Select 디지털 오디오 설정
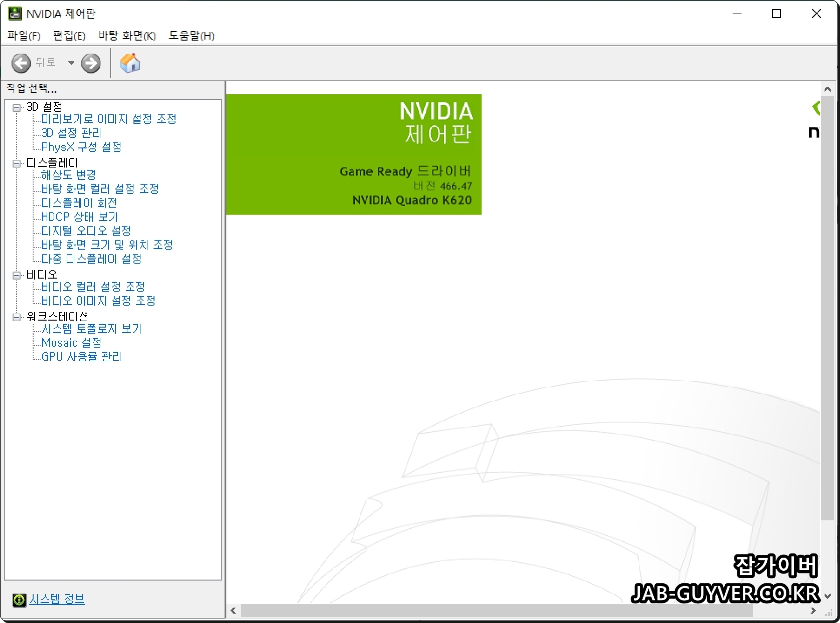The image size is (840, 623). [86, 231]
